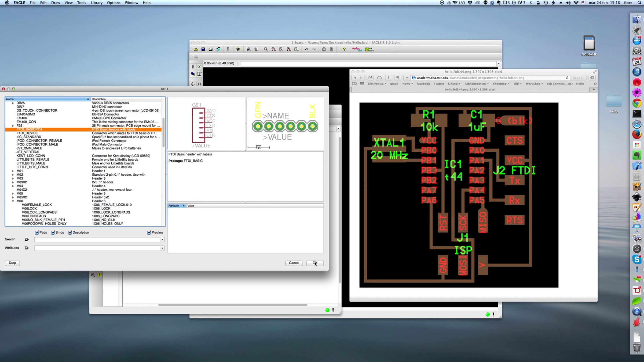Click the Go traffic light icon
The image size is (644, 362).
point(331,49)
